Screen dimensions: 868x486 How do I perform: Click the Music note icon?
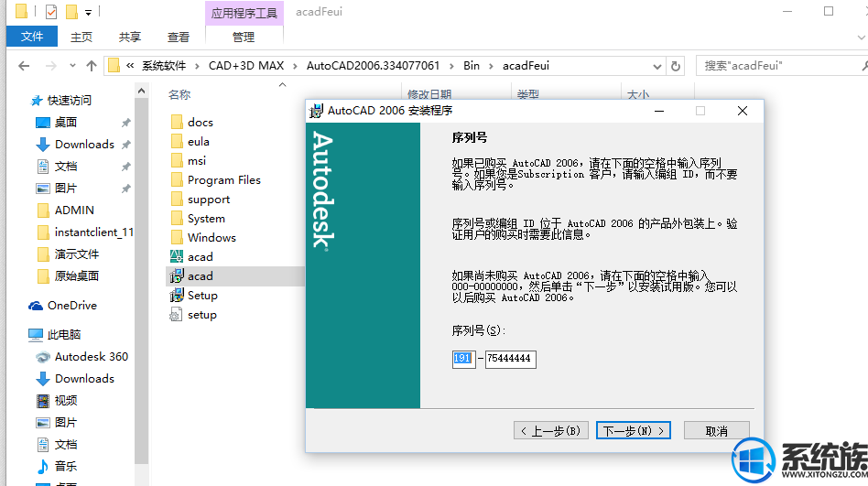click(x=43, y=467)
